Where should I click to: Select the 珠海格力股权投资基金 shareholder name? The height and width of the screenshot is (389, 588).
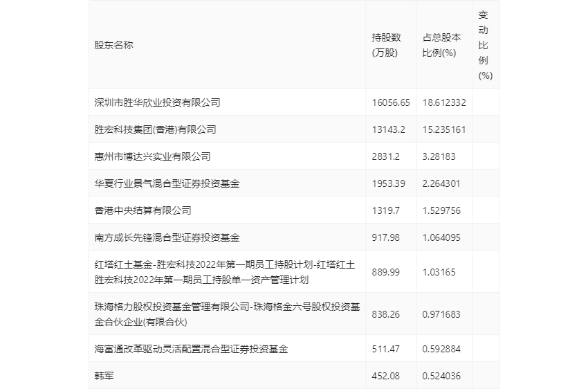click(228, 314)
